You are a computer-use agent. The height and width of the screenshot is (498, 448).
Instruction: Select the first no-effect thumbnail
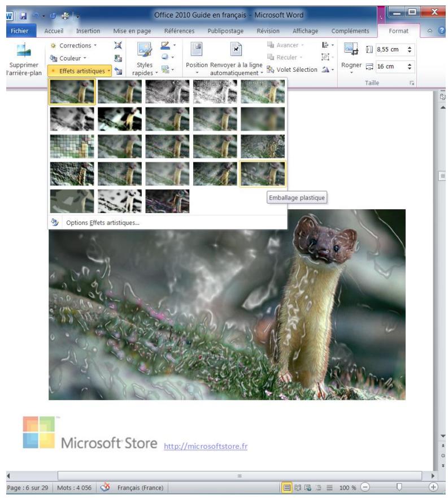72,92
